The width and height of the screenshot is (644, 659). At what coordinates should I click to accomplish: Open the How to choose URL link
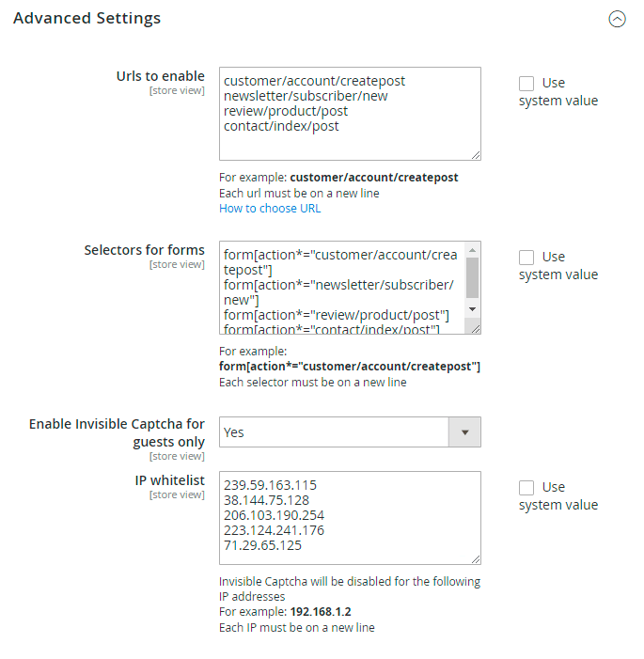pos(270,209)
